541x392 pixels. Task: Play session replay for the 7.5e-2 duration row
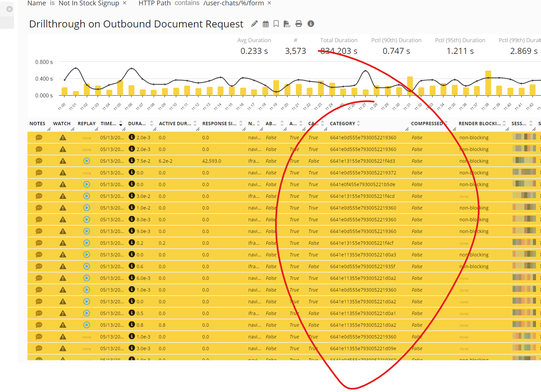[x=87, y=161]
